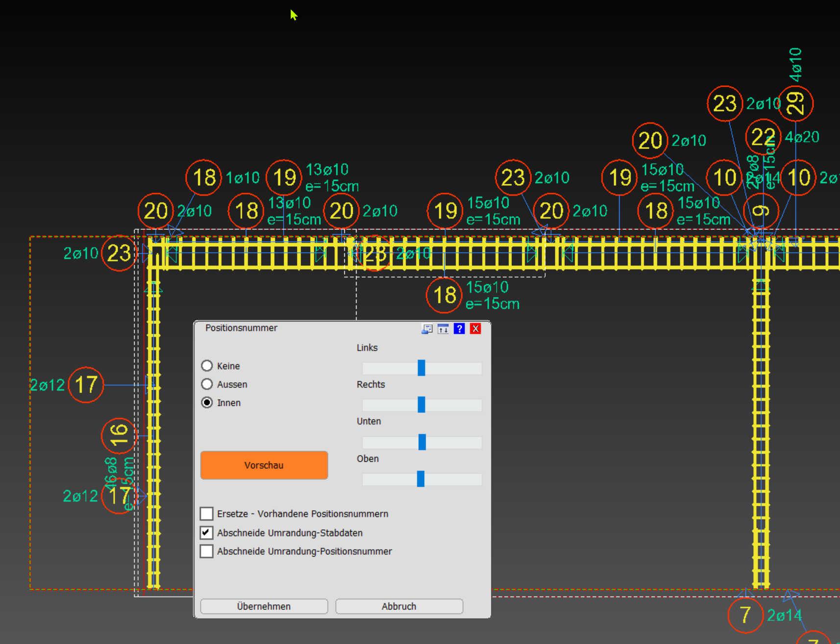Click the Links slider handle

coord(421,368)
